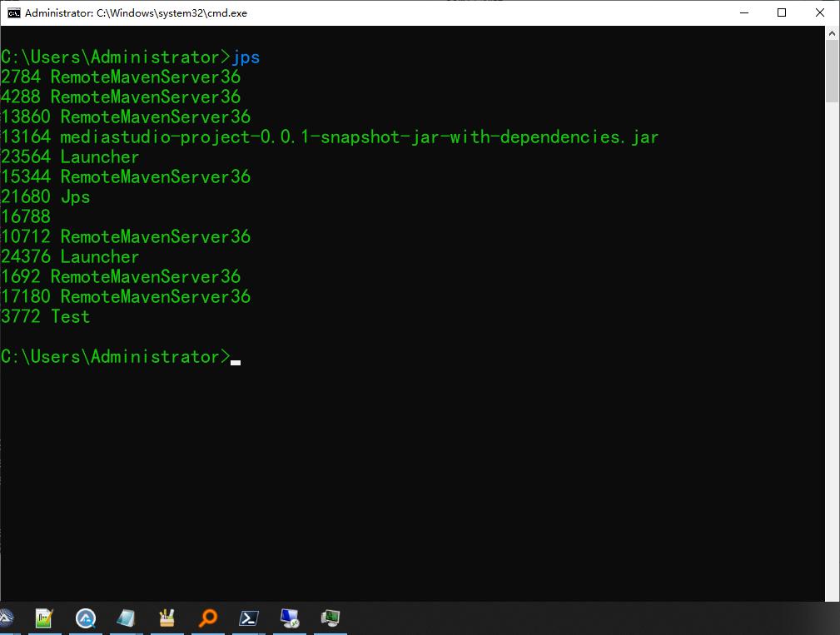Open the Notepad++ green notepad taskbar icon

coord(44,618)
